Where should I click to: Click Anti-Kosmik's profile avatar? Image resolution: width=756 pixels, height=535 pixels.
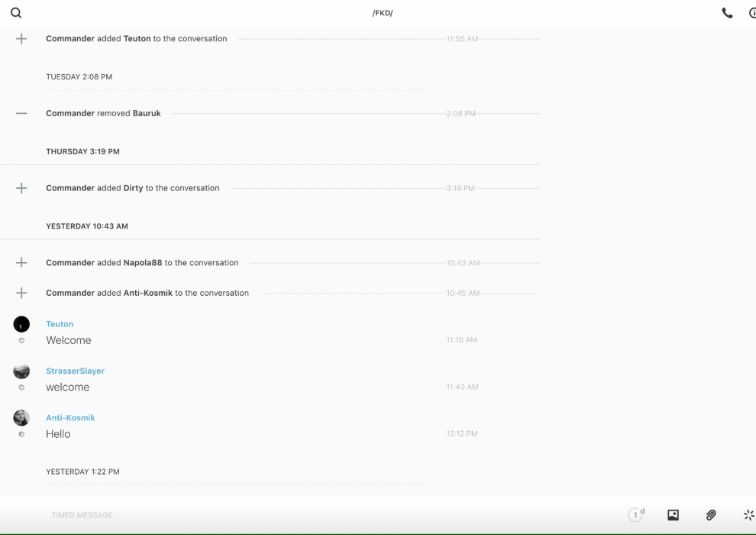pos(21,417)
